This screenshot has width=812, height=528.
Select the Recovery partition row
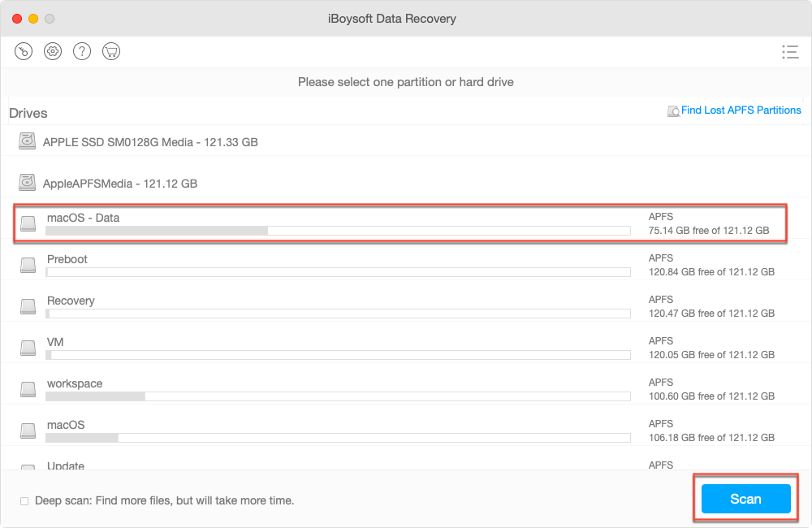click(325, 306)
